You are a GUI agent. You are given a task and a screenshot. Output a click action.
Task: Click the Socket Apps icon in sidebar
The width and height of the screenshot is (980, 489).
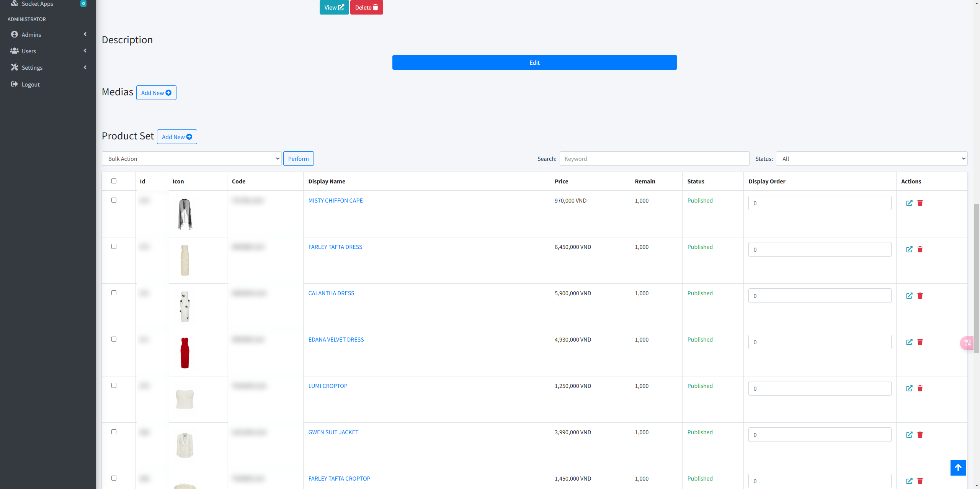(15, 3)
